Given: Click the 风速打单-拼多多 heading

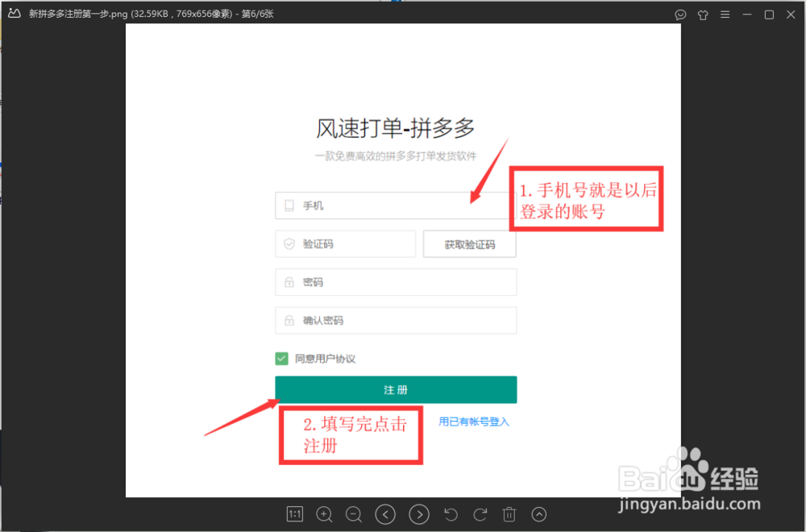Looking at the screenshot, I should click(x=395, y=128).
